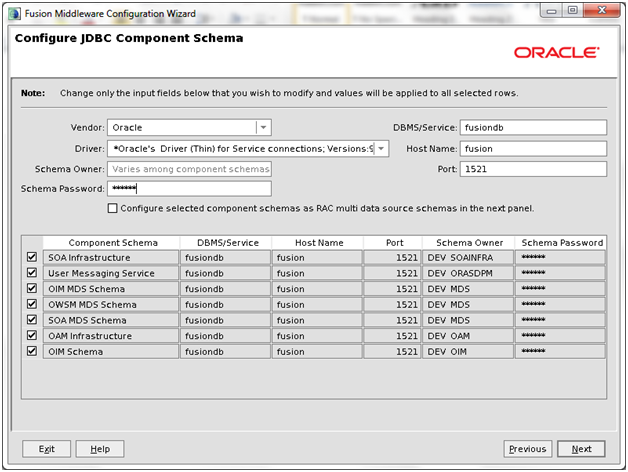Viewport: 628px width, 472px height.
Task: Toggle the OAM Infrastructure checkbox
Action: click(32, 335)
